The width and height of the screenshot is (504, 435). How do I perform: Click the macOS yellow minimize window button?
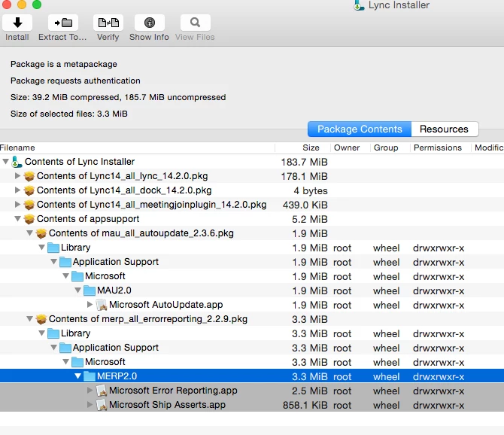coord(22,5)
